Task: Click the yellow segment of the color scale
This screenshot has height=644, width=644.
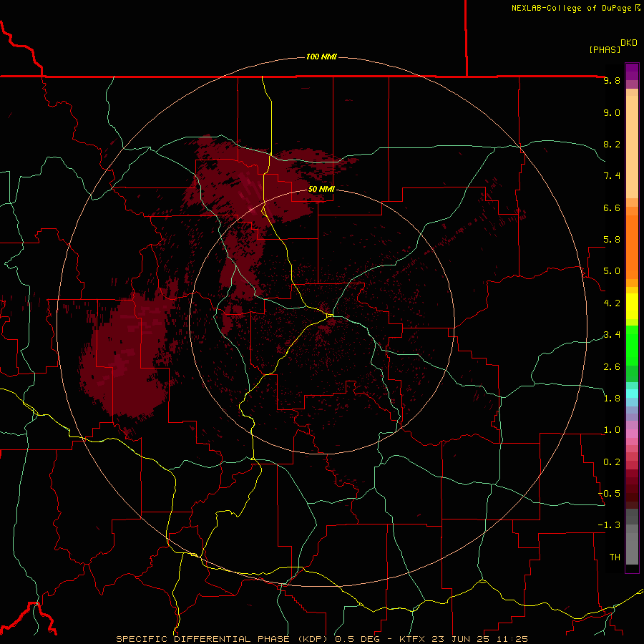Action: coord(632,306)
